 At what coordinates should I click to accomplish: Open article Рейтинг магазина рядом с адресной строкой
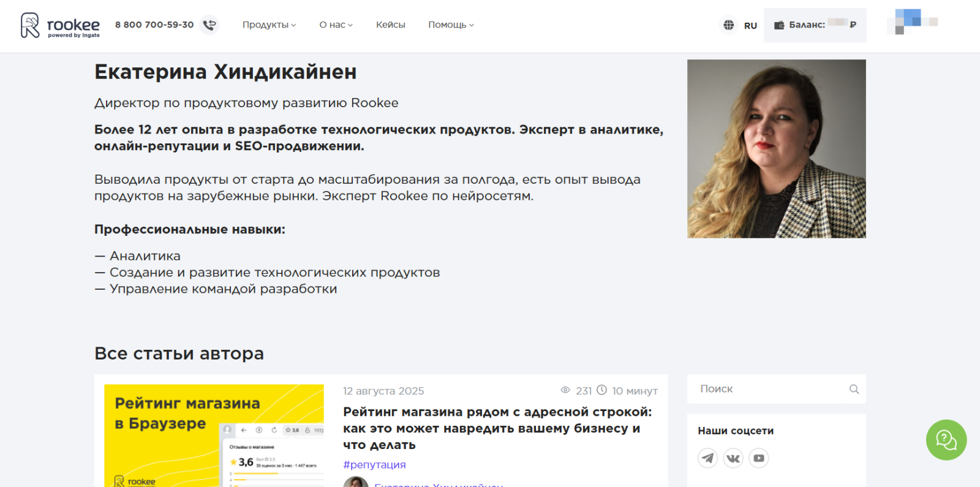coord(497,428)
